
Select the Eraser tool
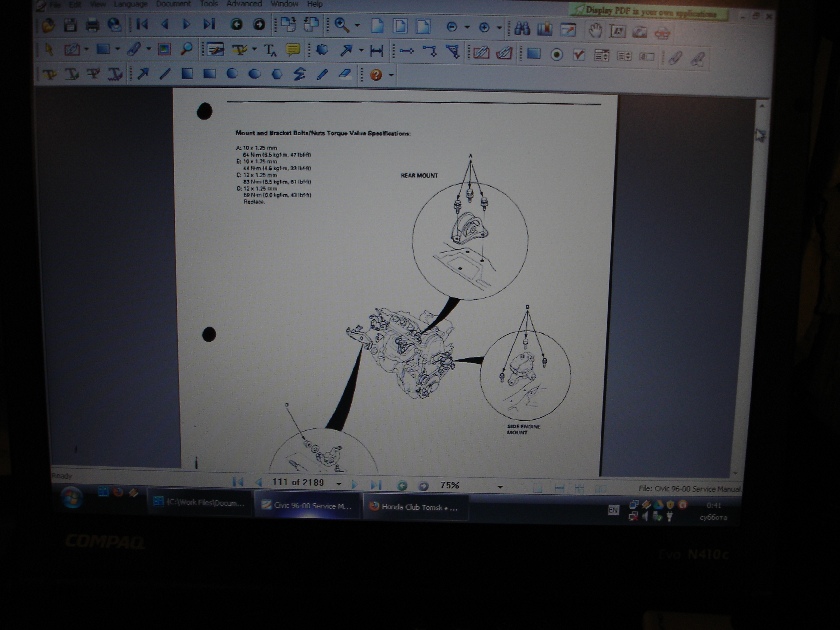345,74
